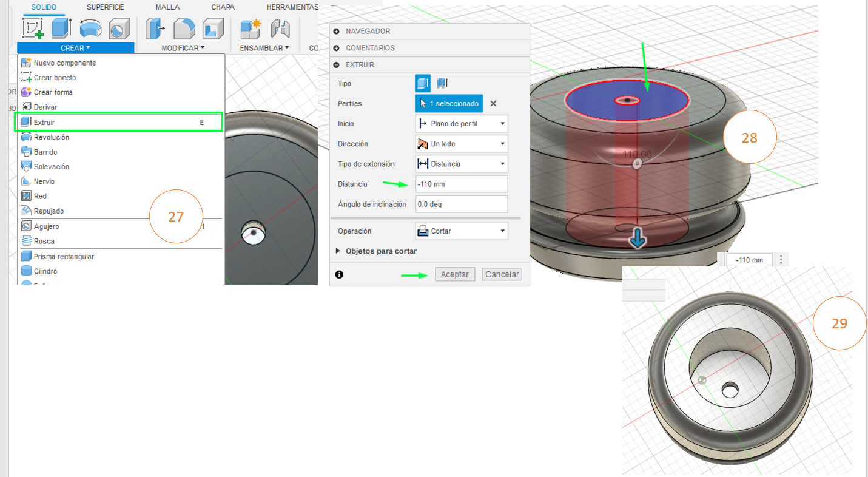Choose thin extrude type icon
The height and width of the screenshot is (477, 868).
pyautogui.click(x=442, y=83)
